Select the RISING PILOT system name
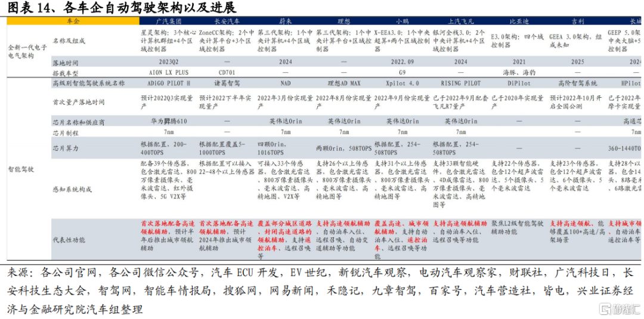644x319 pixels. click(x=461, y=83)
